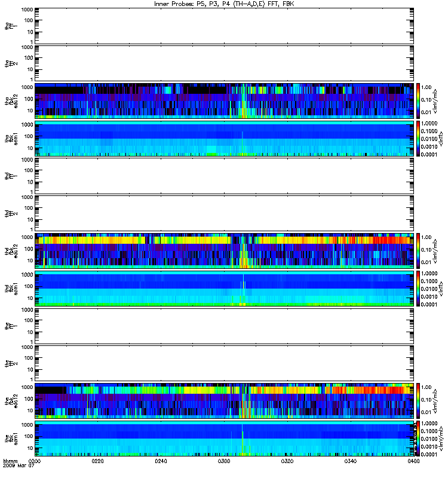Click the 1.00 label on thd edc12 color bar
Viewport: 448px width, 478px height.
point(426,237)
